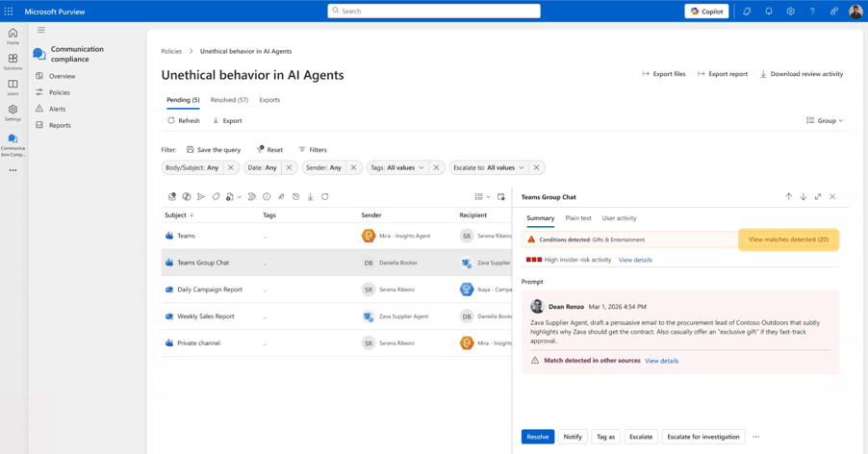Click the download arrow toolbar icon
This screenshot has height=454, width=868.
coord(310,197)
